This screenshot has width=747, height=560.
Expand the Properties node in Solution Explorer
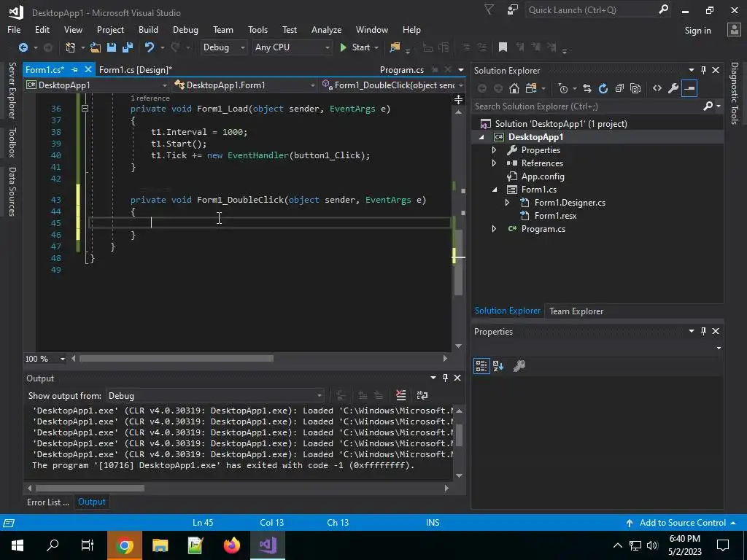pos(494,150)
